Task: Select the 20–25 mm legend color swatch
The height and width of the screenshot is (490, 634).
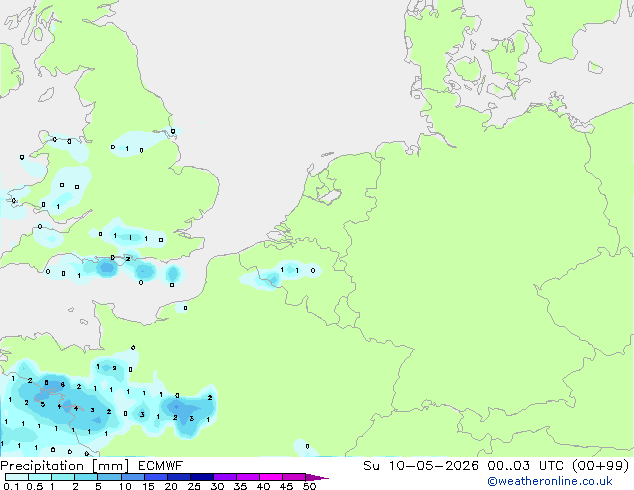Action: [x=179, y=477]
